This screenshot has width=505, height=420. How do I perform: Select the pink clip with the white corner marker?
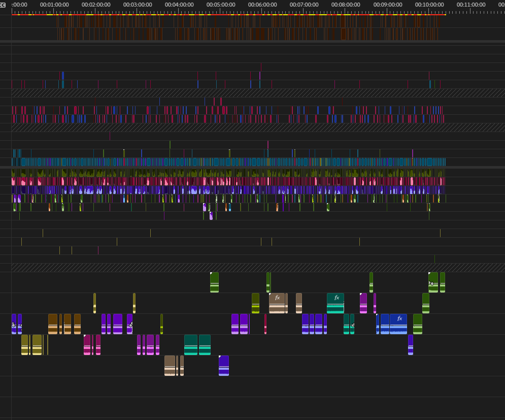click(87, 345)
